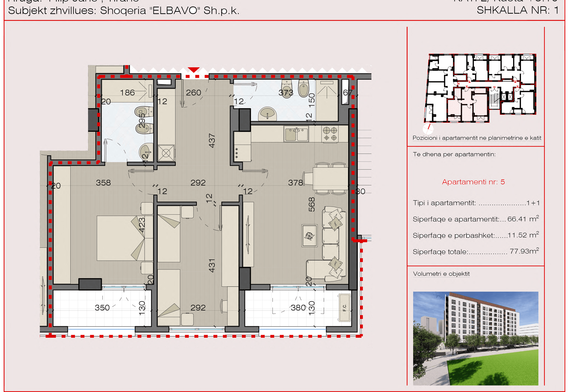Click the 568 living room dimension label
Screen dimensions: 568x392
tap(312, 204)
